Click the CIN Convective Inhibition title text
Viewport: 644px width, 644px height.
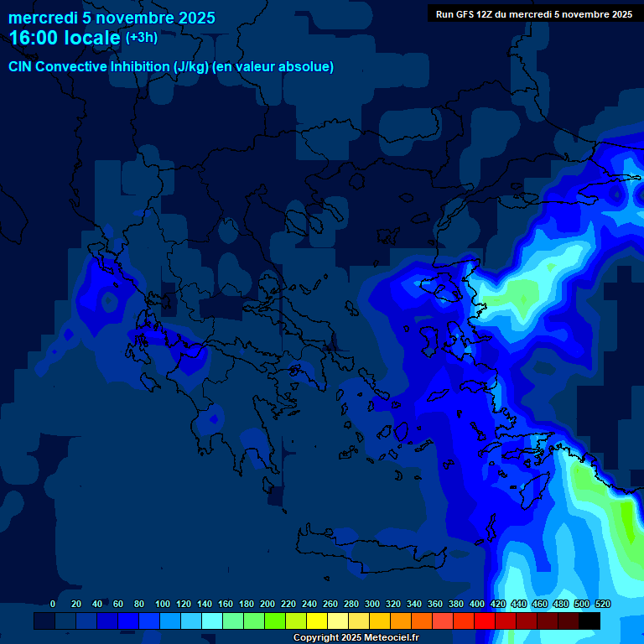pyautogui.click(x=108, y=66)
